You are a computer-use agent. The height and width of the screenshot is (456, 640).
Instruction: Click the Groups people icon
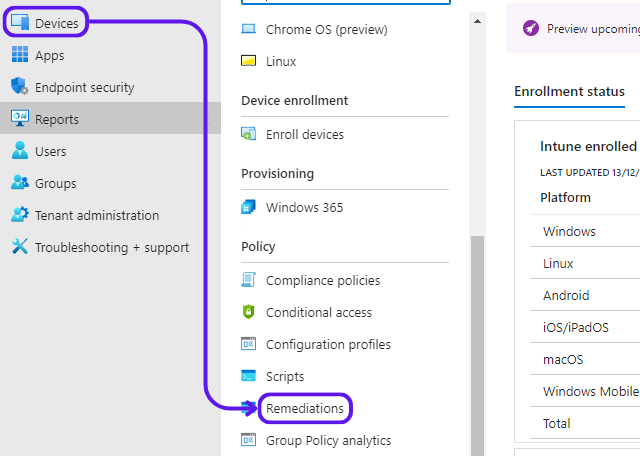point(20,182)
